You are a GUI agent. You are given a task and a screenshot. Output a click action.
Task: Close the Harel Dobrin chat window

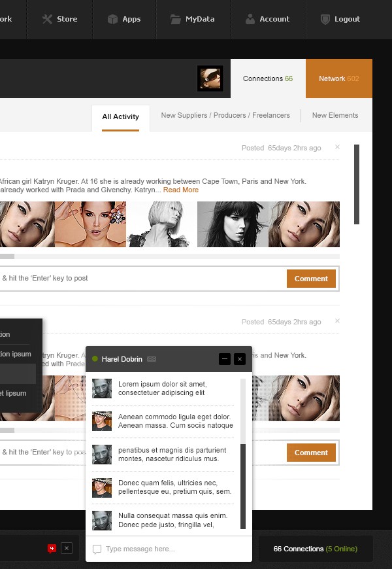240,359
